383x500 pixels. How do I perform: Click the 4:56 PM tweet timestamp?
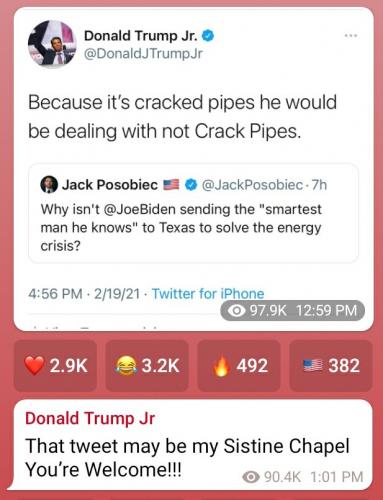55,294
